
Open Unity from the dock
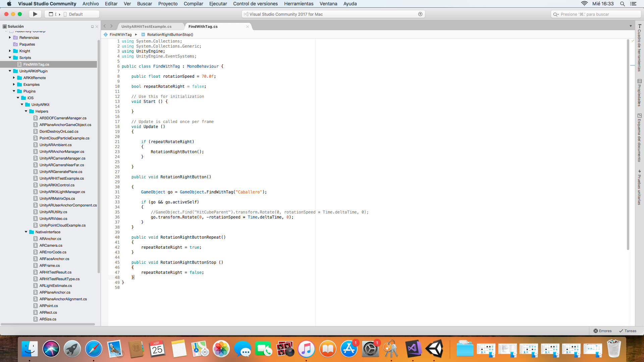click(434, 349)
